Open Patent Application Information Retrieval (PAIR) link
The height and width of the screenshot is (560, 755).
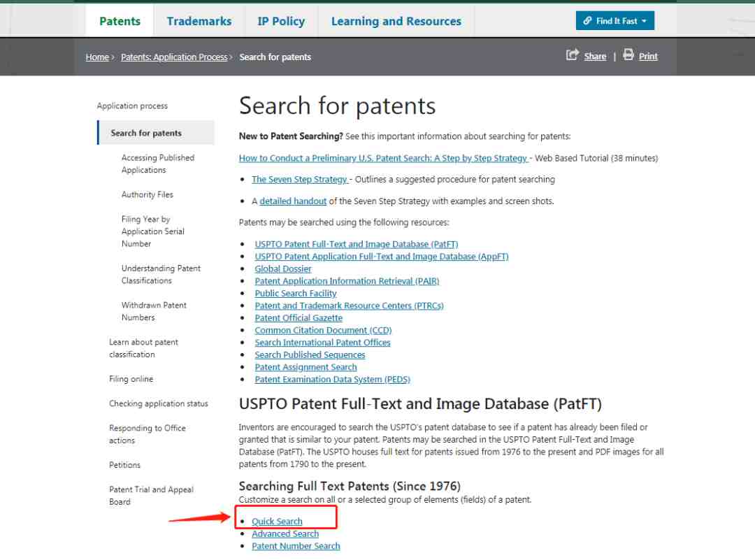tap(347, 281)
